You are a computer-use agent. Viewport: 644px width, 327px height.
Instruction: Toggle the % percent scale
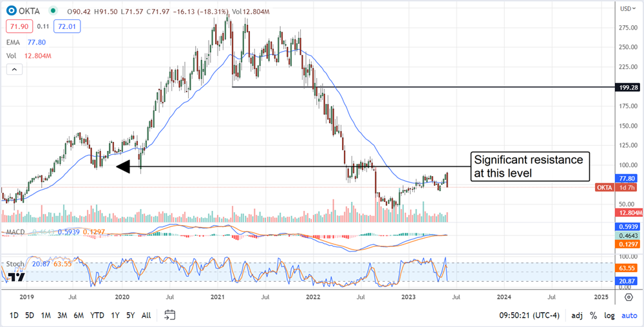pos(593,315)
